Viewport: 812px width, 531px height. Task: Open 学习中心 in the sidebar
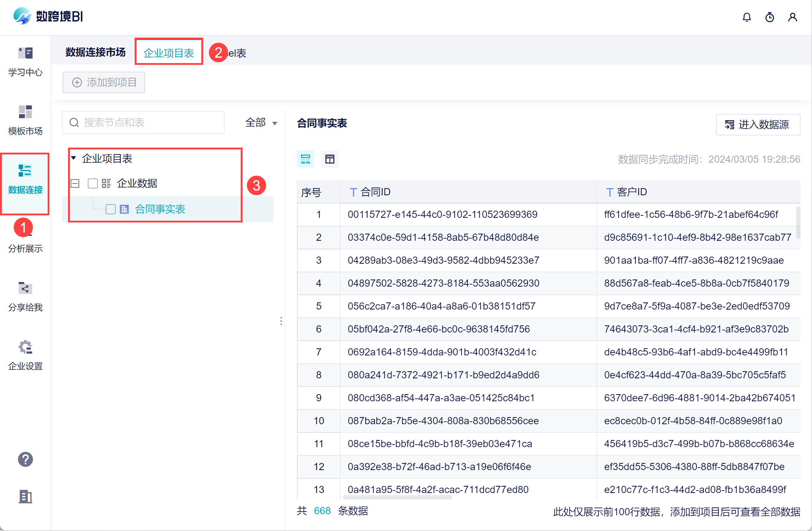(25, 62)
